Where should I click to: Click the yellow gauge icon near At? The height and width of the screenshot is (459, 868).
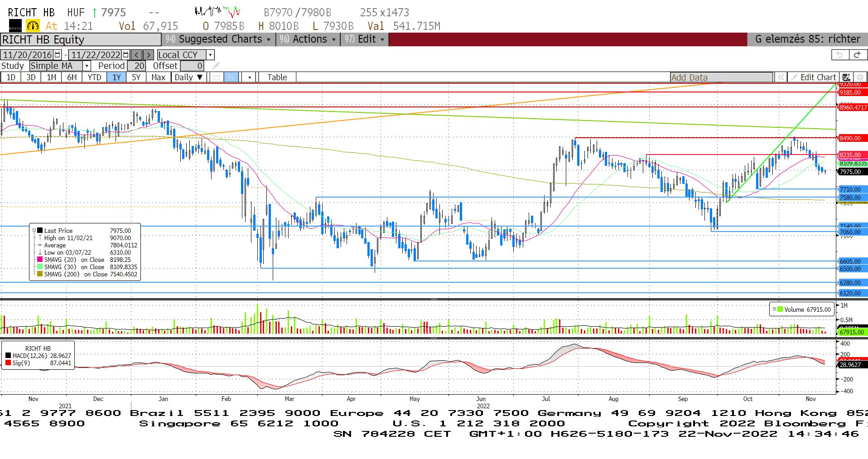coord(33,26)
